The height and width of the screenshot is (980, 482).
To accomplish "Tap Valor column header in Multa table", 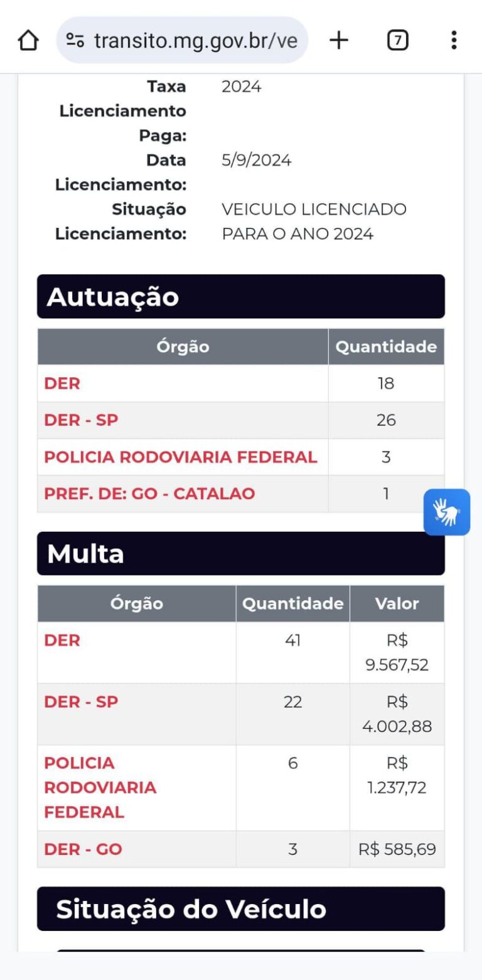I will coord(397,604).
